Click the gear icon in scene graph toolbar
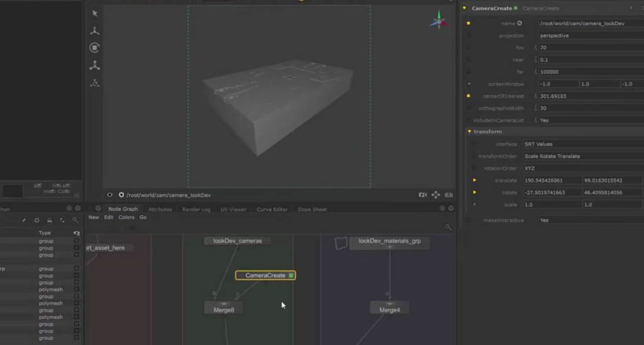This screenshot has width=644, height=345. [x=36, y=220]
